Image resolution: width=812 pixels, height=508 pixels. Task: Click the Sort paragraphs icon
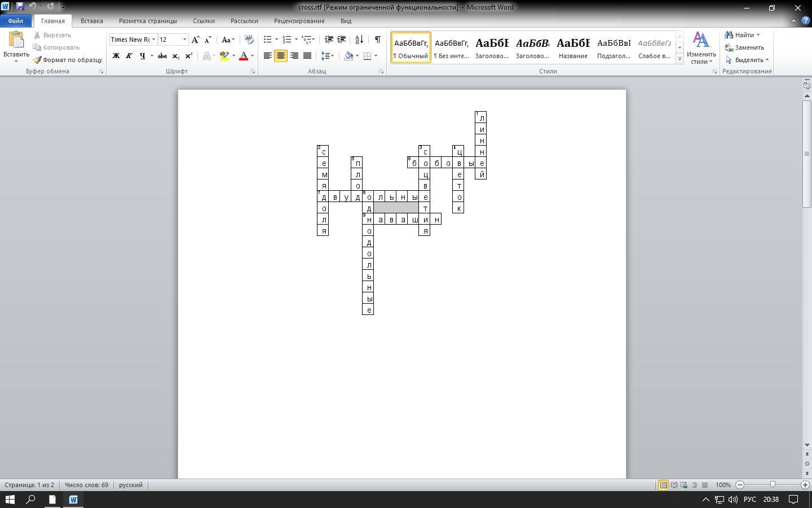tap(359, 40)
